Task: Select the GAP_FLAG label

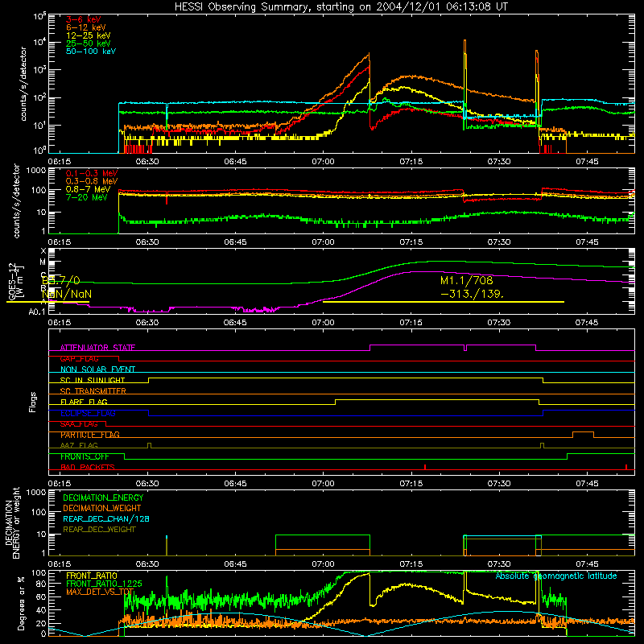Action: 79,358
